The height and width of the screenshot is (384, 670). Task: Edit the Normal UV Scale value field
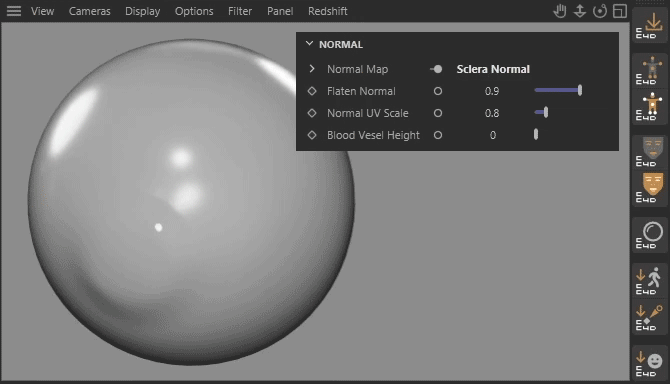(492, 113)
